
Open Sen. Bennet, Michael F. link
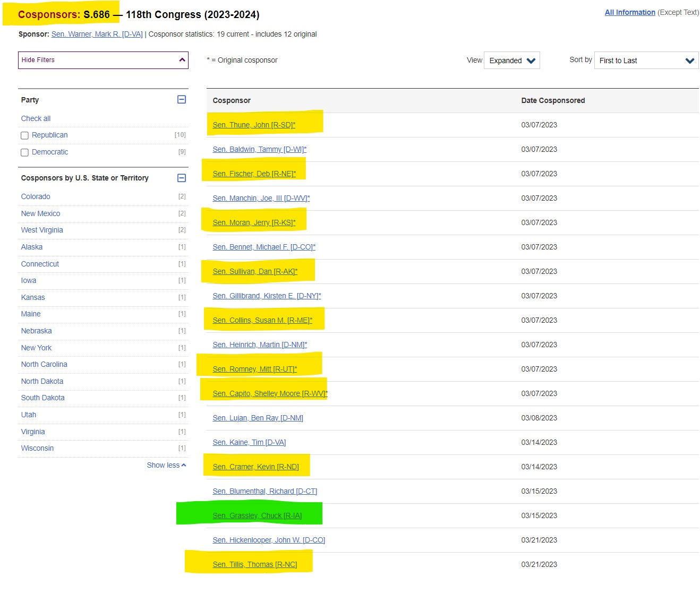click(264, 247)
